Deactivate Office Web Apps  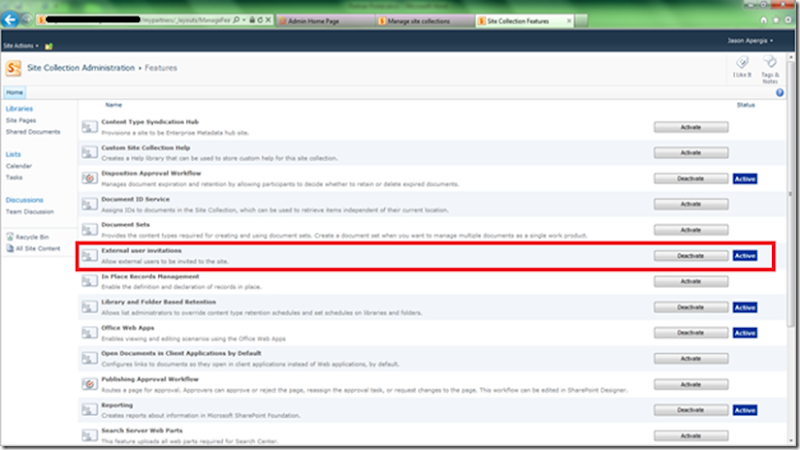[691, 333]
